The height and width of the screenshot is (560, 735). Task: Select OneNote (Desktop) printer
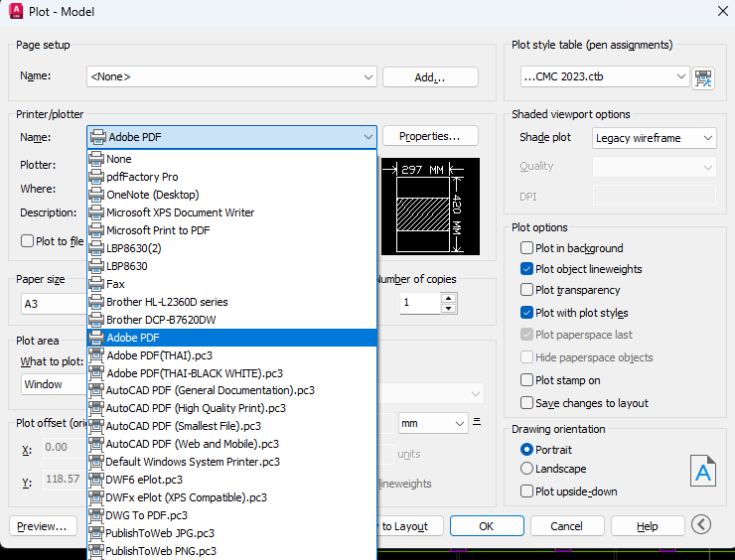coord(232,195)
